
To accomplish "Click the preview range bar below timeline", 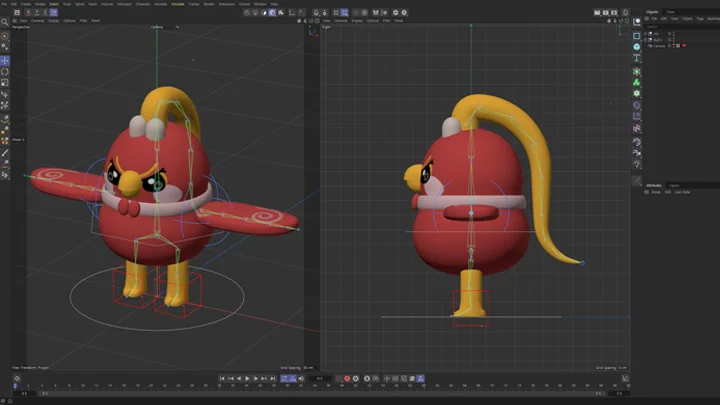I will (x=321, y=394).
